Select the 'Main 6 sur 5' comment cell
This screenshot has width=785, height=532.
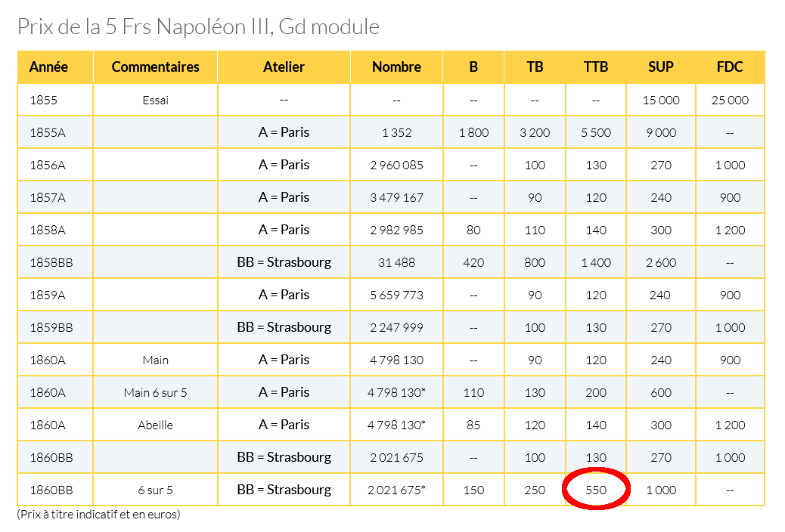[x=155, y=392]
